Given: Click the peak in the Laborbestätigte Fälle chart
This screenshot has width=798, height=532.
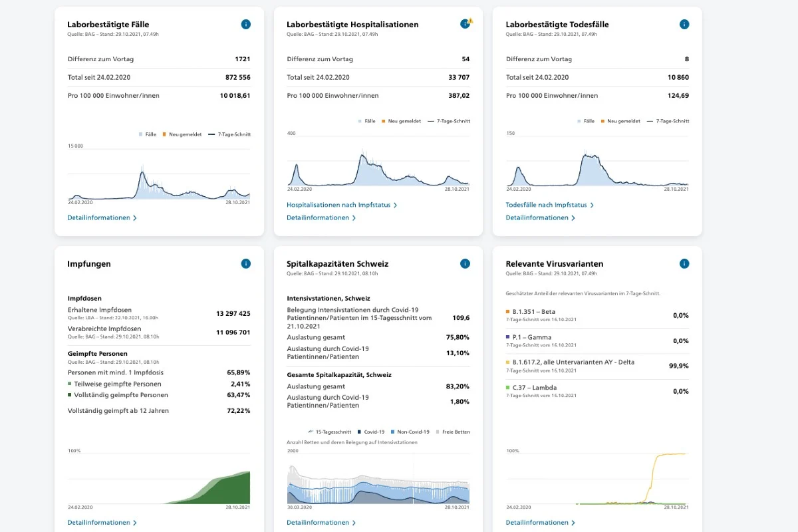Looking at the screenshot, I should pyautogui.click(x=142, y=173).
